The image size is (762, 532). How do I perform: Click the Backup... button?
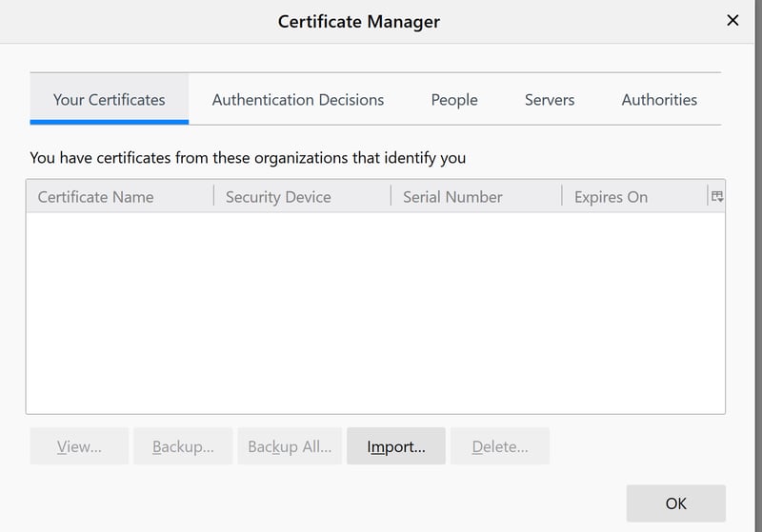coord(183,446)
